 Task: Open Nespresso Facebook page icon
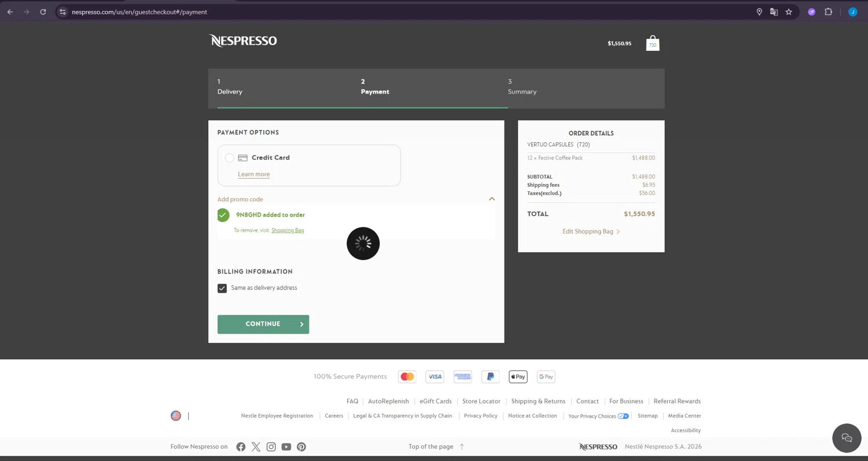[241, 447]
